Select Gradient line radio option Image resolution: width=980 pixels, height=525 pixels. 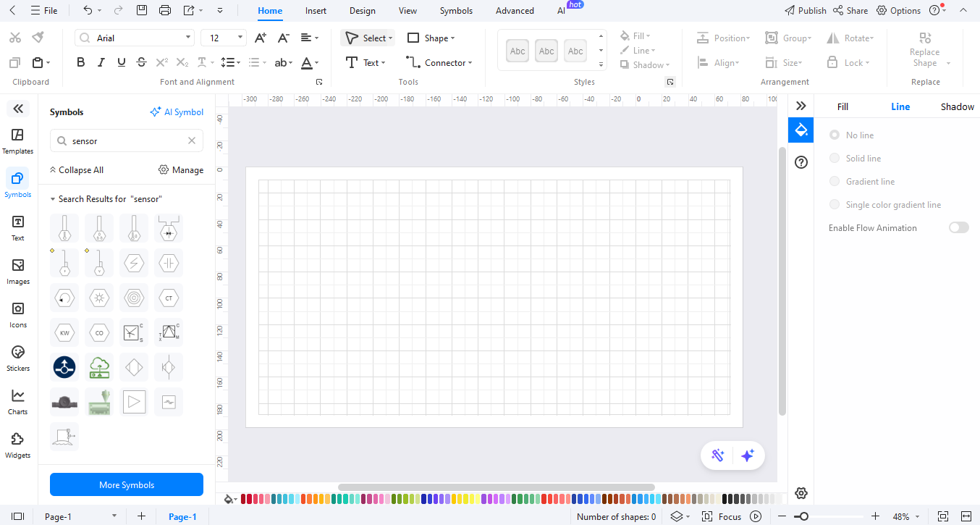pos(835,182)
